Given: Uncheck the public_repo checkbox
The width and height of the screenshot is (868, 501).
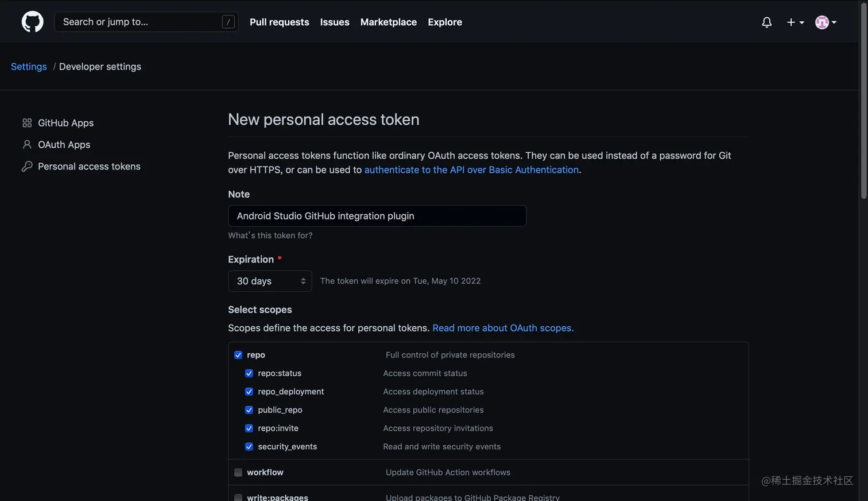Looking at the screenshot, I should [x=249, y=410].
